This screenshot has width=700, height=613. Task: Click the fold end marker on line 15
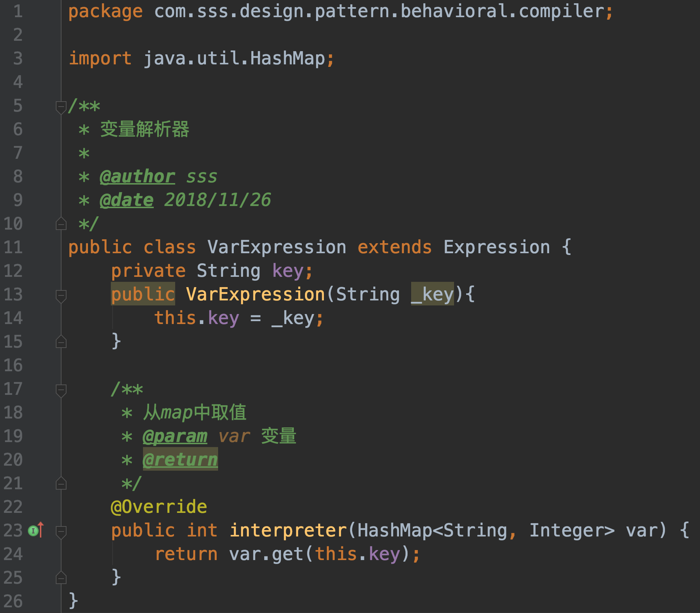61,342
